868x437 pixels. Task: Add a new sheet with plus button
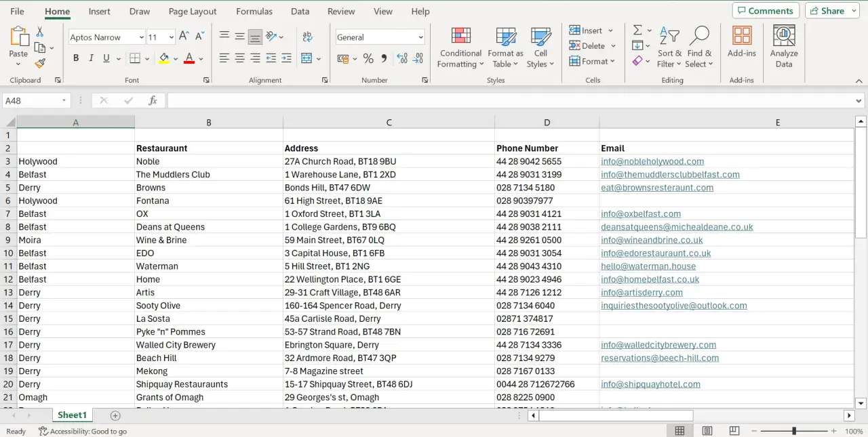coord(115,415)
